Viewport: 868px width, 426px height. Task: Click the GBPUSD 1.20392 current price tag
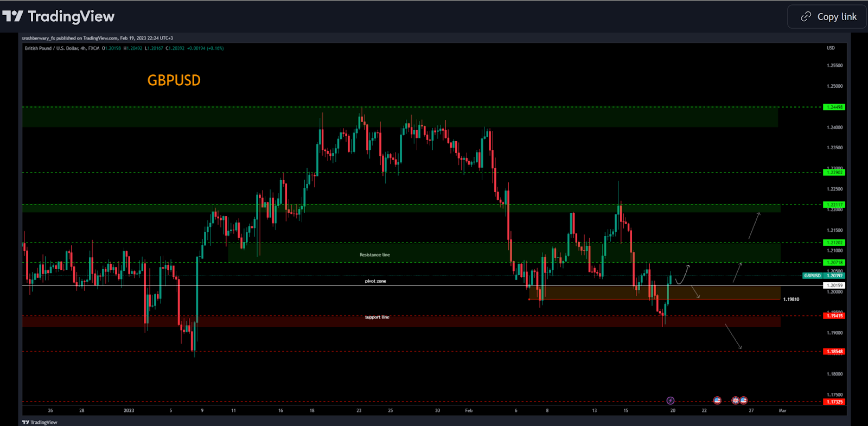point(824,276)
